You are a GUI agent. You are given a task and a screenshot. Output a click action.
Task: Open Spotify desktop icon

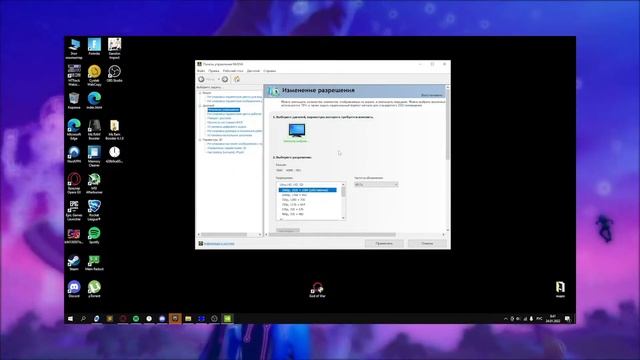point(94,236)
